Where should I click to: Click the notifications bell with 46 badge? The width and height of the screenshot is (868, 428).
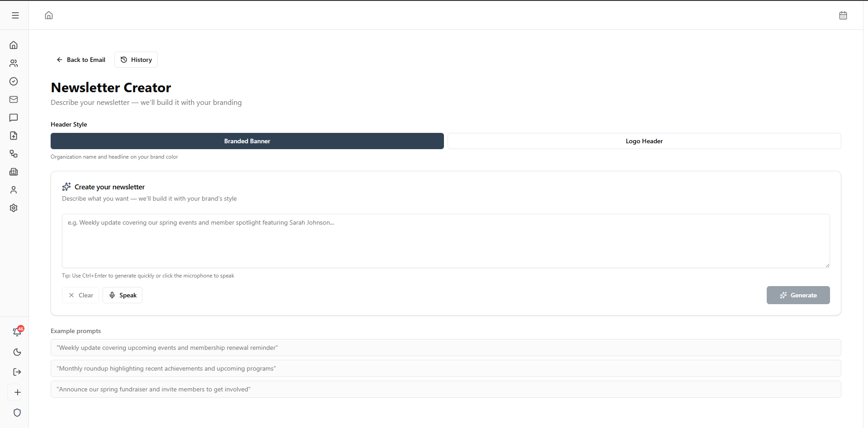17,332
